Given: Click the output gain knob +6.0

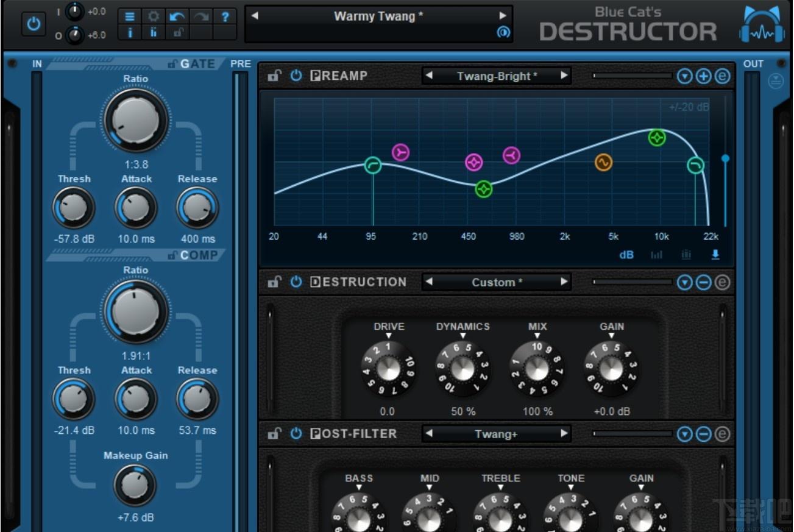Looking at the screenshot, I should [75, 35].
